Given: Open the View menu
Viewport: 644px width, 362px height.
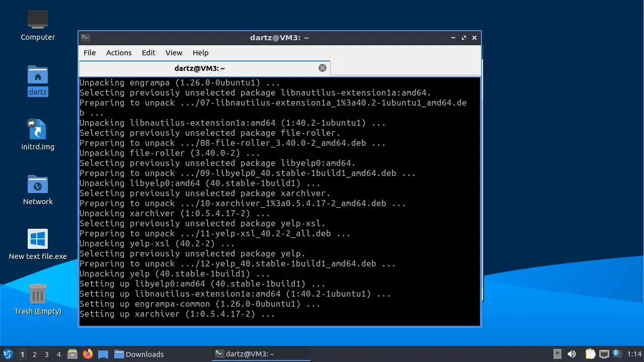Looking at the screenshot, I should (x=174, y=53).
